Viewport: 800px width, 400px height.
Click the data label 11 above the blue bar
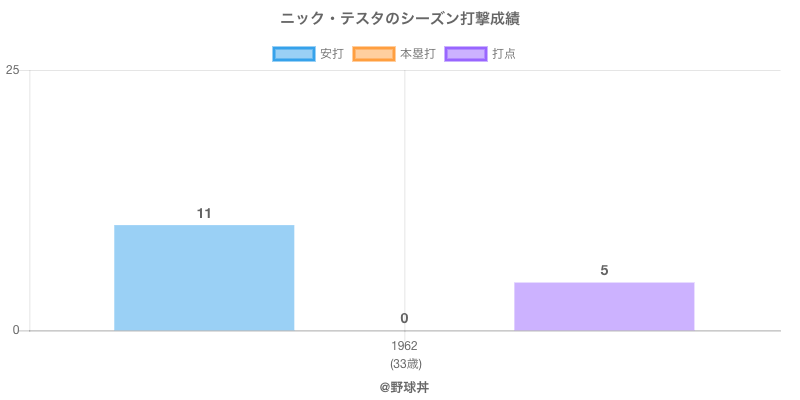pos(204,213)
